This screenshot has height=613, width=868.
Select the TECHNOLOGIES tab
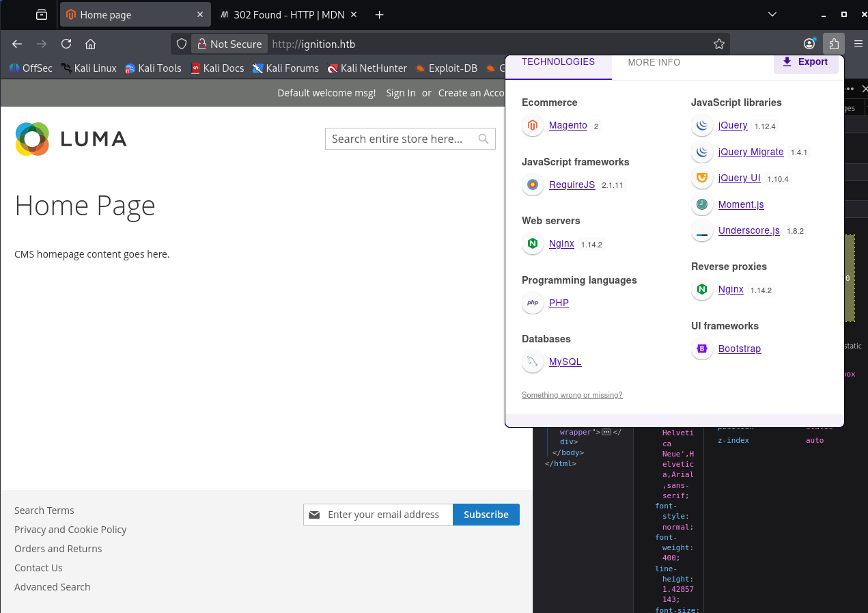click(558, 62)
